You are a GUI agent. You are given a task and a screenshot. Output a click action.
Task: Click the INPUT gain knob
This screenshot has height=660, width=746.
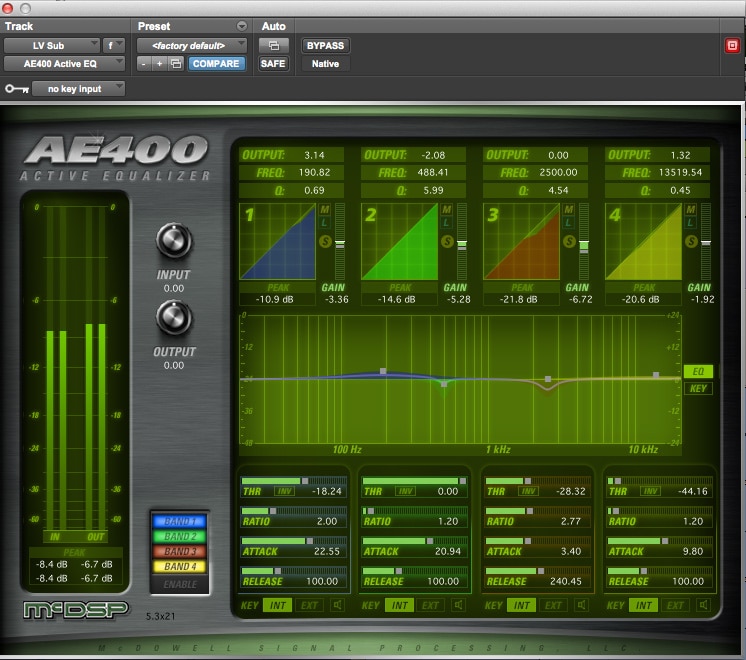coord(174,241)
